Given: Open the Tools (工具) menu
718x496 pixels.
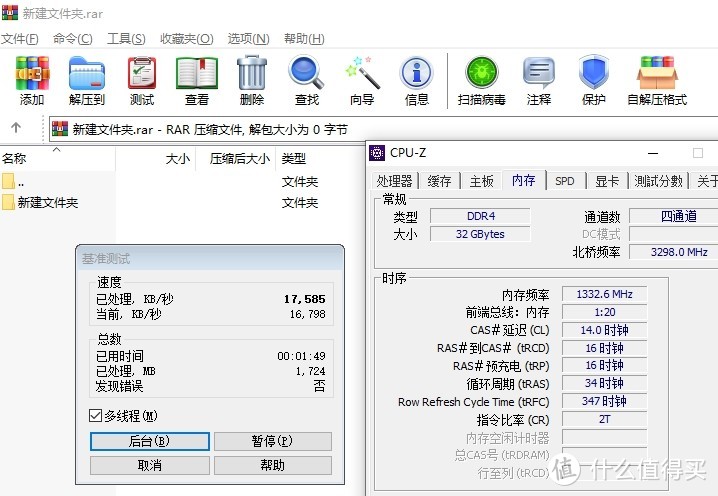Looking at the screenshot, I should (126, 39).
